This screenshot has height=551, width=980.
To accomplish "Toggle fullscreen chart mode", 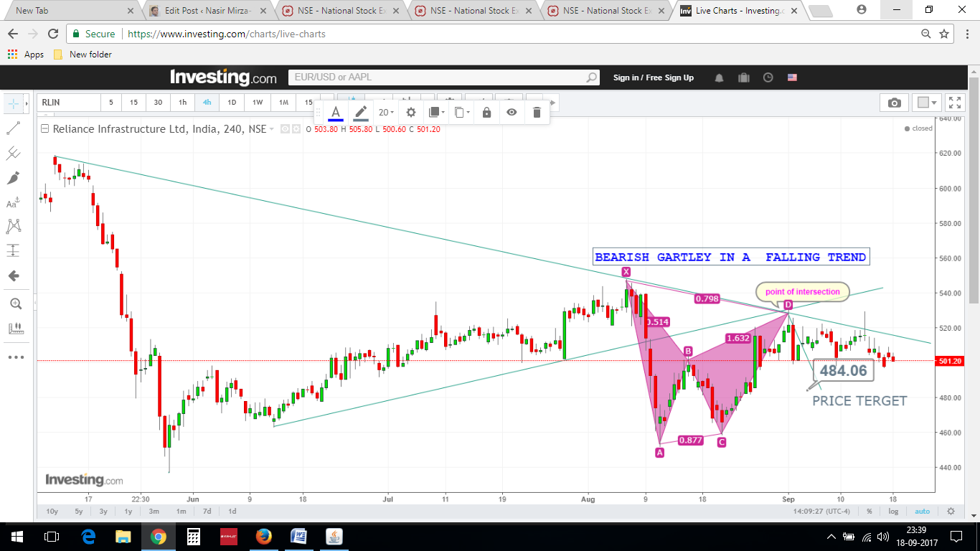I will tap(954, 103).
